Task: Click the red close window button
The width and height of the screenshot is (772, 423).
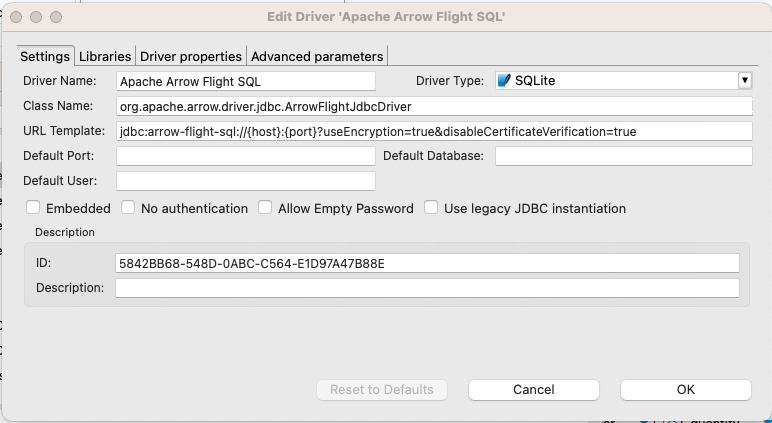Action: click(x=15, y=17)
